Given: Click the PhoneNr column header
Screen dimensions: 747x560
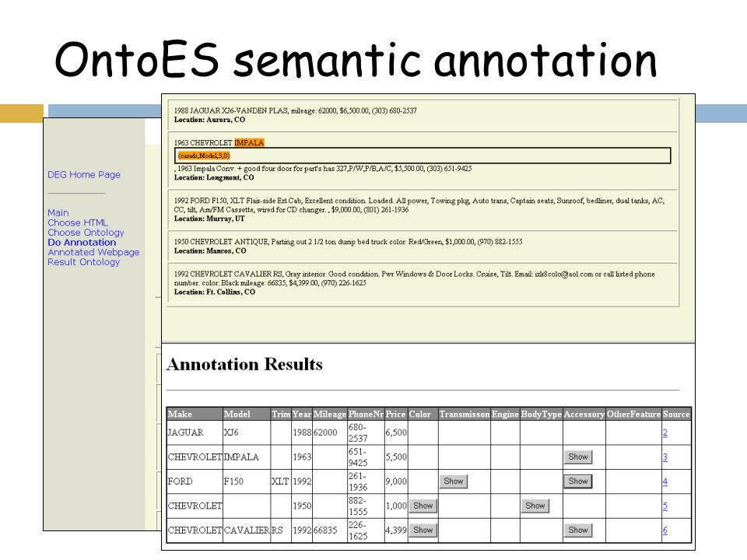Looking at the screenshot, I should pyautogui.click(x=366, y=415).
